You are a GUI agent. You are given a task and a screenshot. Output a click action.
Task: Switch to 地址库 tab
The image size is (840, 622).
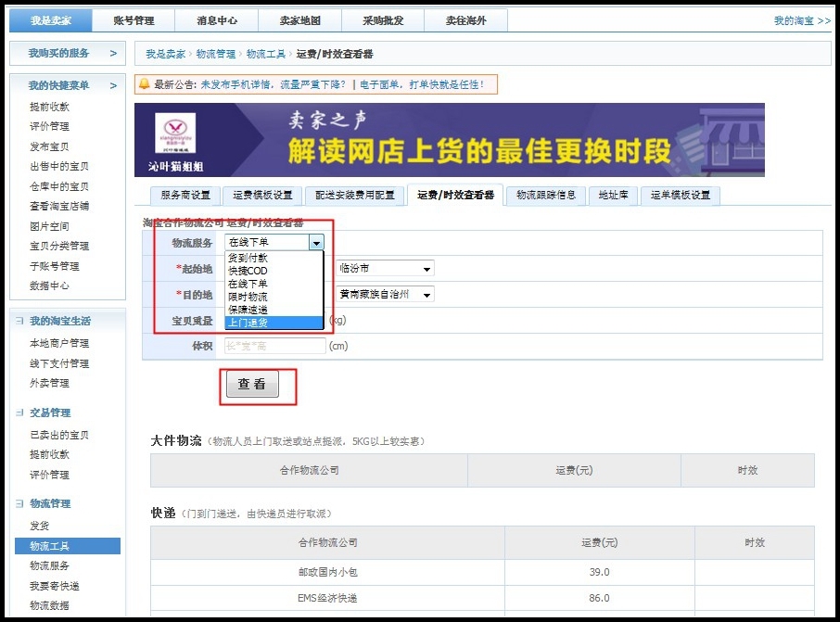click(x=614, y=195)
